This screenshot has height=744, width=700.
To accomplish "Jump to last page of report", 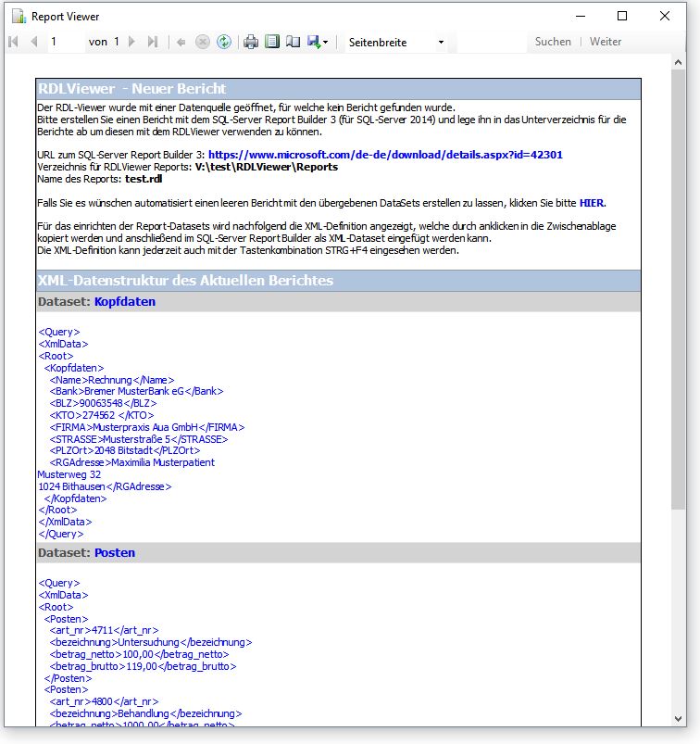I will click(x=153, y=42).
